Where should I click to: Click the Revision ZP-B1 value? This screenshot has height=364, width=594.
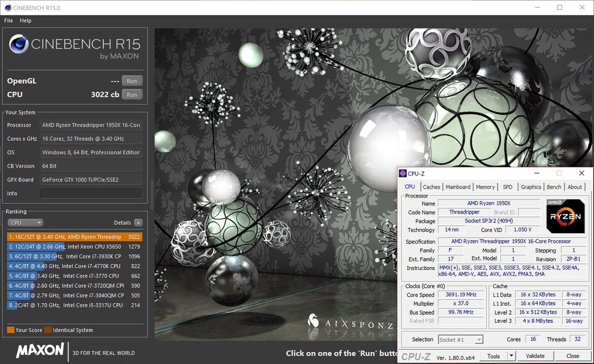(574, 259)
